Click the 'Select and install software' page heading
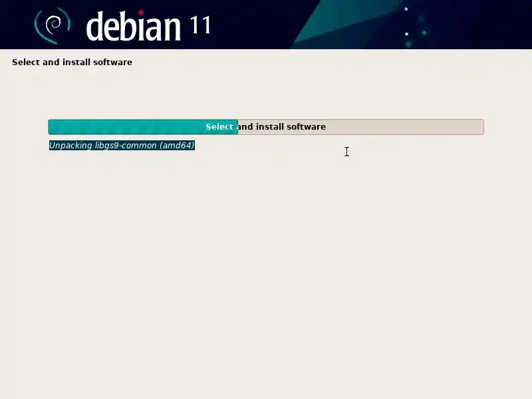Viewport: 532px width, 399px height. point(72,62)
